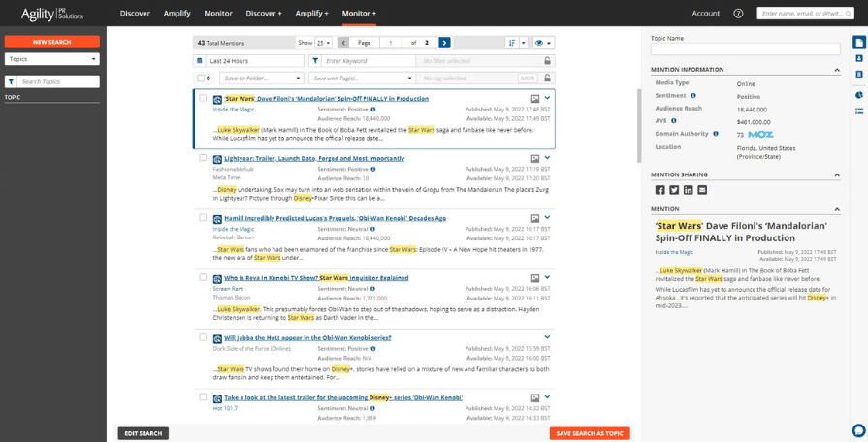Image resolution: width=868 pixels, height=442 pixels.
Task: Open image icon of Lightyear Trailer mention
Action: coord(534,158)
